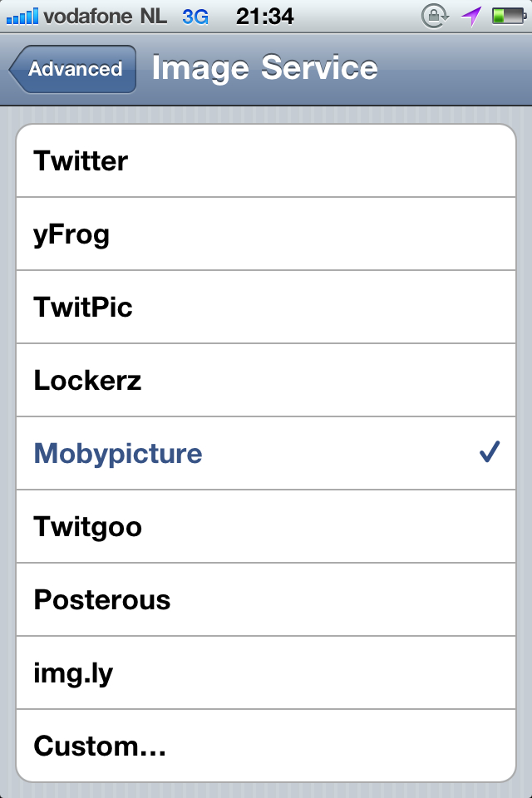Tap the 3G network indicator
This screenshot has width=532, height=798.
coord(195,16)
